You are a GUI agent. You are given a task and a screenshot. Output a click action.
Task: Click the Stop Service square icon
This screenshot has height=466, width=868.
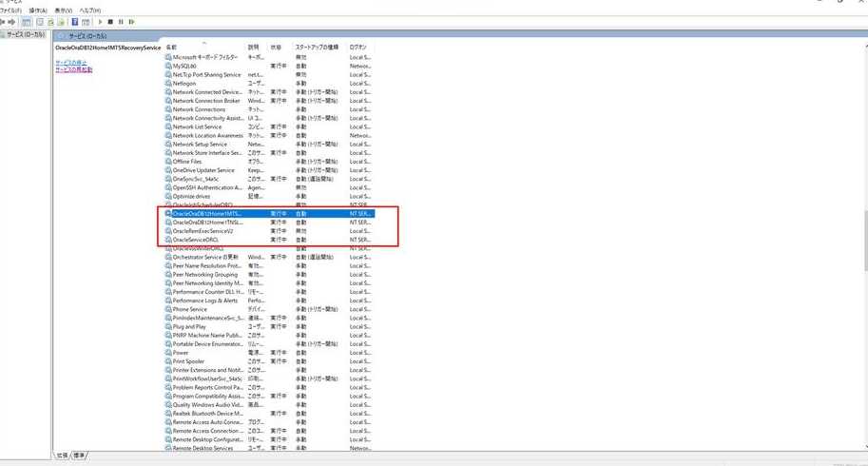click(x=110, y=22)
